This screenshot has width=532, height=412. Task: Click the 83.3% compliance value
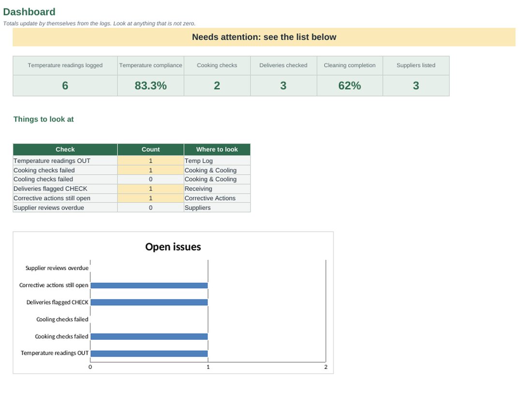150,86
